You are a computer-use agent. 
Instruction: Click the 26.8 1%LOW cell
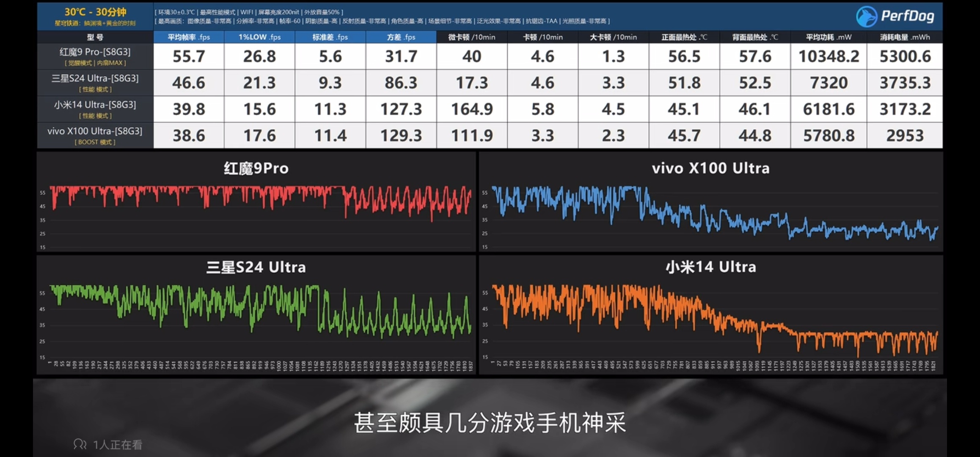click(259, 56)
